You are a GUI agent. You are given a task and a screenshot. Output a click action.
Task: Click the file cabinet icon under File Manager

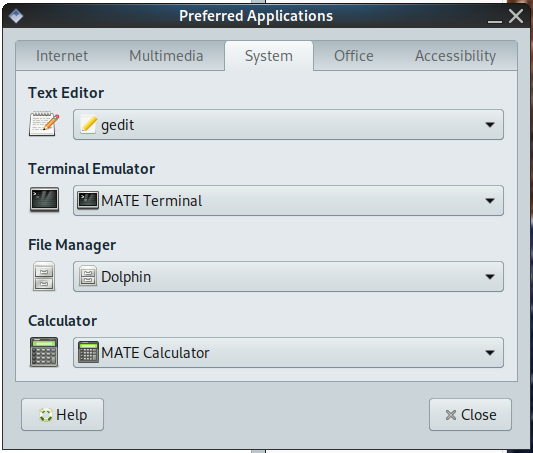(x=44, y=276)
